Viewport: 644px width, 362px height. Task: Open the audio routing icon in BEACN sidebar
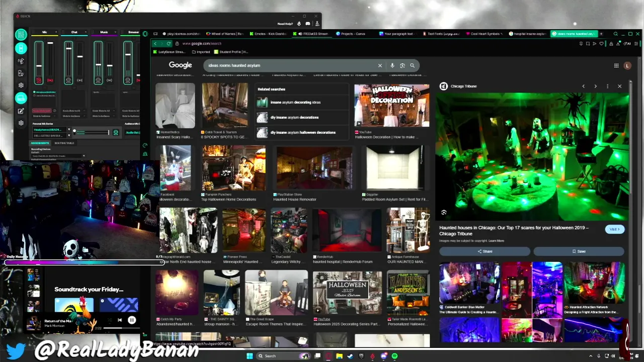(x=21, y=61)
